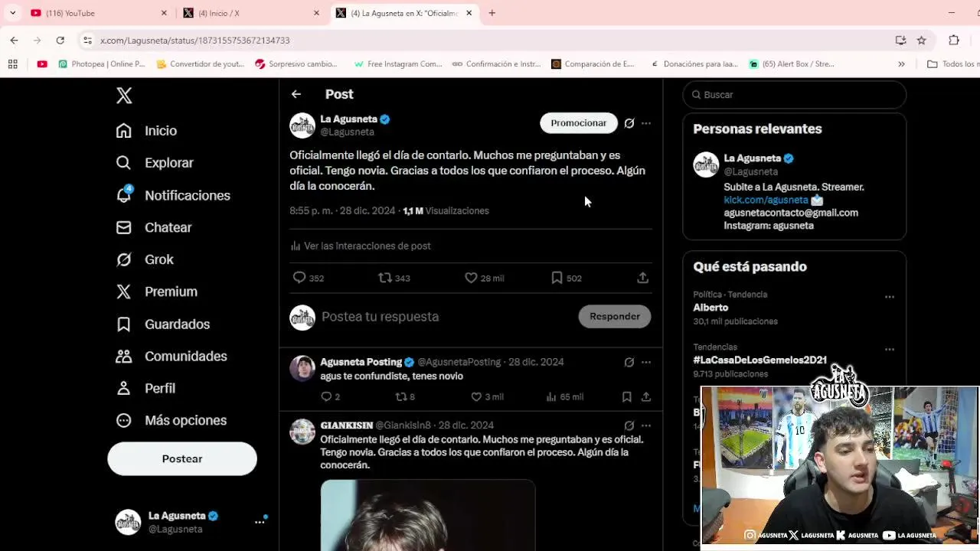Open account switcher dots next to La Agusneta
Viewport: 980px width, 551px height.
[260, 522]
